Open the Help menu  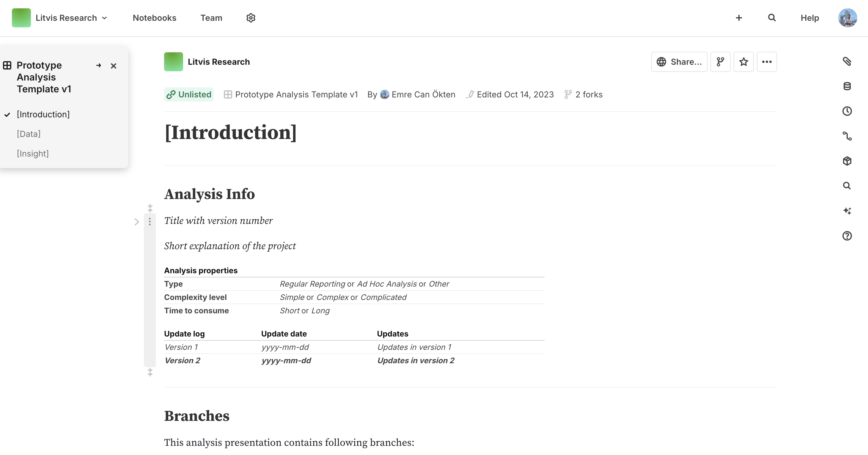click(x=810, y=18)
